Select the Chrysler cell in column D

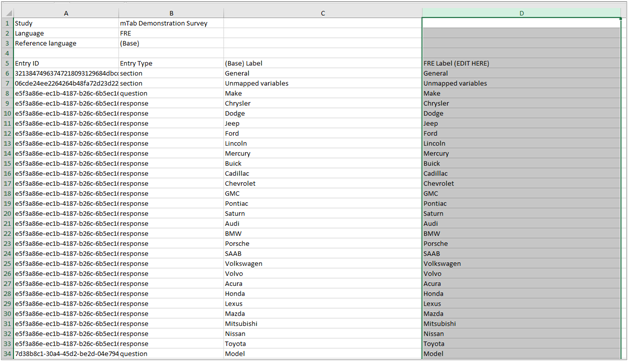tap(521, 103)
